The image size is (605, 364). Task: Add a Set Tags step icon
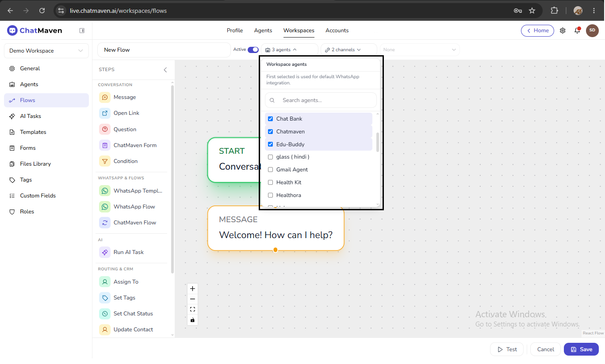coord(105,298)
